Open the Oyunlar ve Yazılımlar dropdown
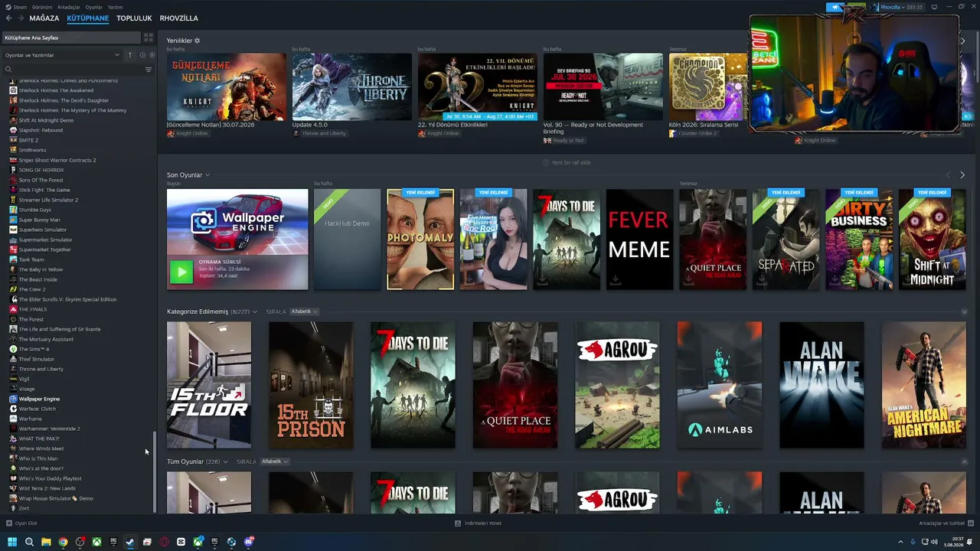The height and width of the screenshot is (551, 980). point(62,55)
